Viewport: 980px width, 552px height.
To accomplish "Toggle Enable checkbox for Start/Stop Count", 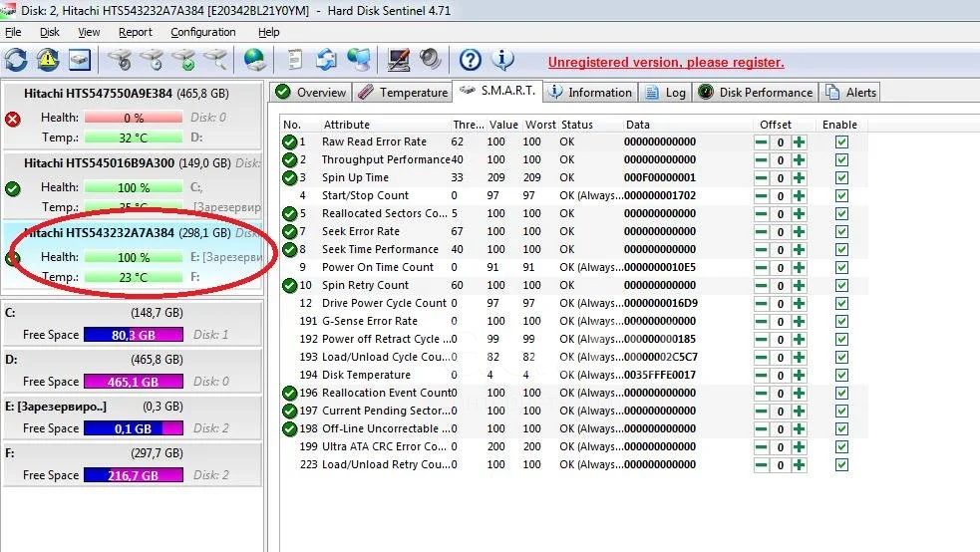I will [x=841, y=196].
